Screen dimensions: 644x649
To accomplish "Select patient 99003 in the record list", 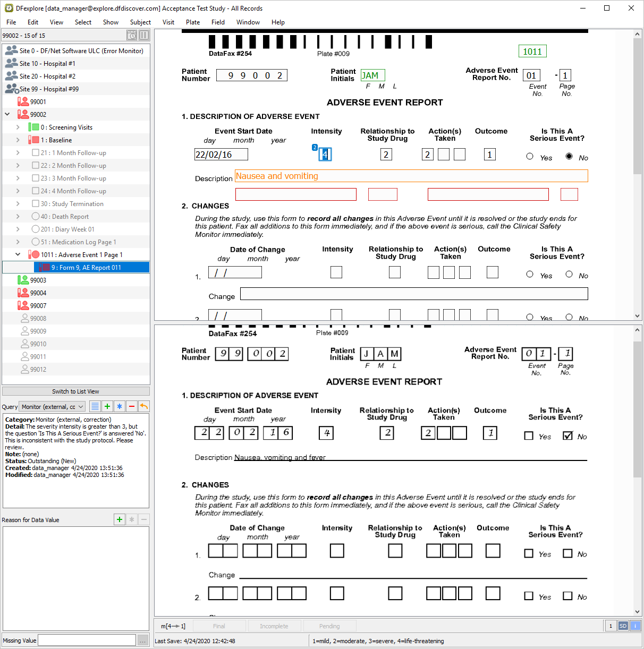I will [x=38, y=280].
